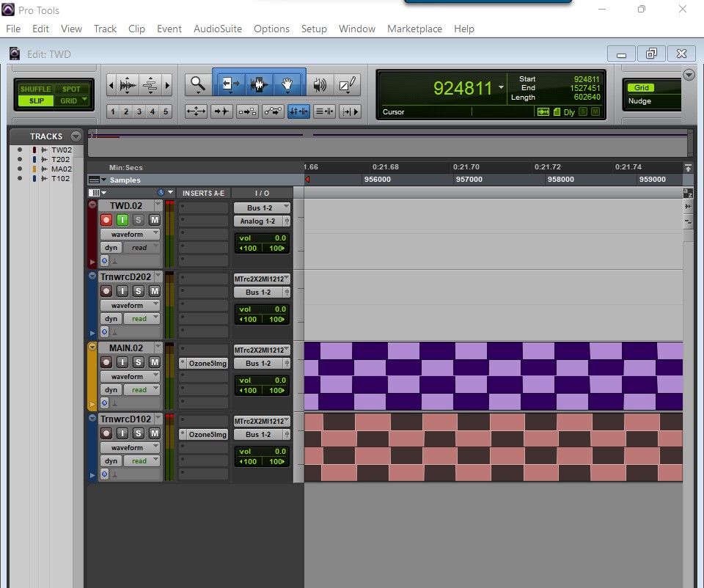
Task: Solo the TrnwrcD102 track
Action: coord(138,433)
